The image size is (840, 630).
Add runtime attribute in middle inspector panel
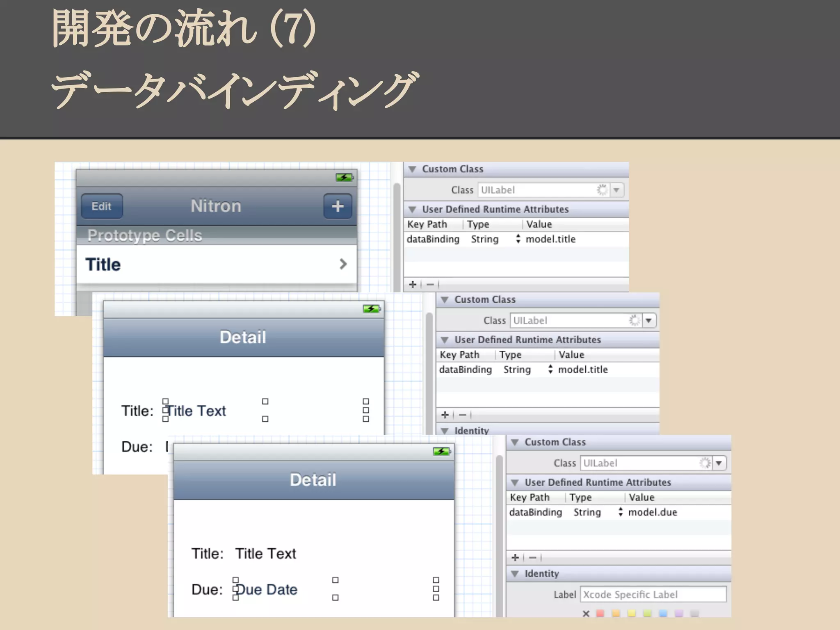click(445, 415)
